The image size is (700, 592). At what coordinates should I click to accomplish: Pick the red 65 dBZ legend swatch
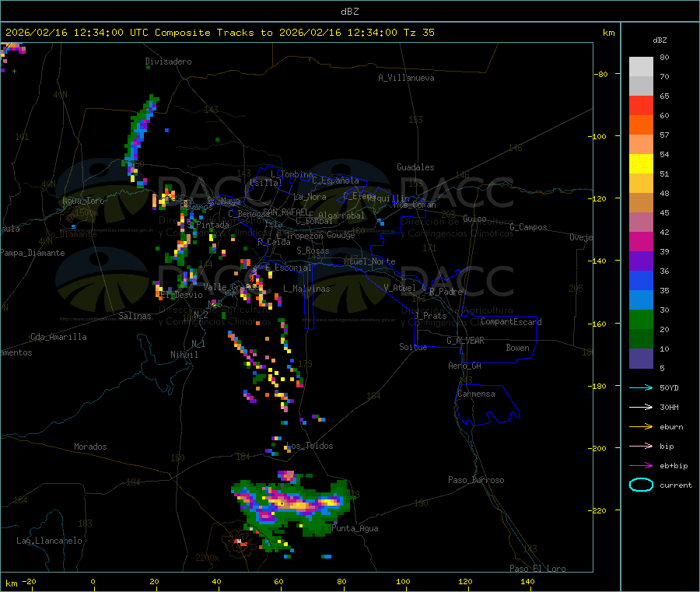(x=641, y=105)
